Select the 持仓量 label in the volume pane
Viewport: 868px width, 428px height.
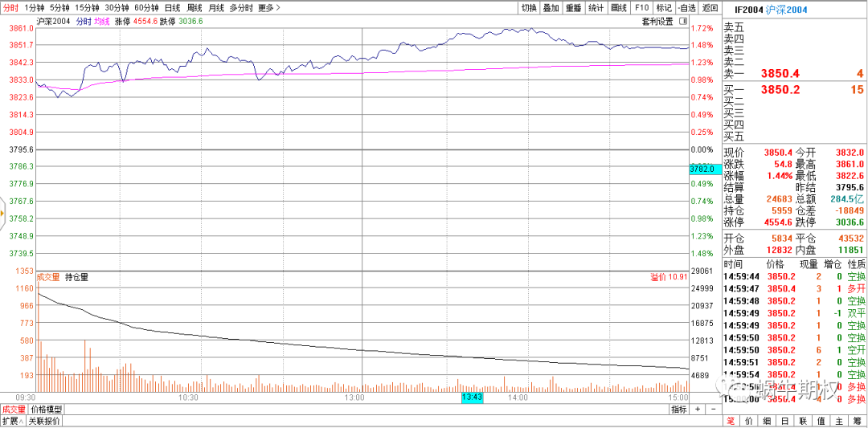[76, 277]
